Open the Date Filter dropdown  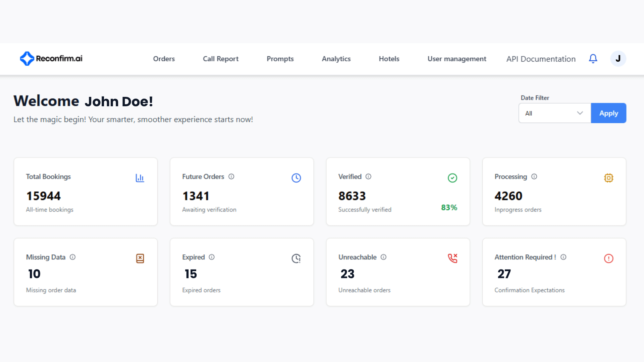(554, 113)
